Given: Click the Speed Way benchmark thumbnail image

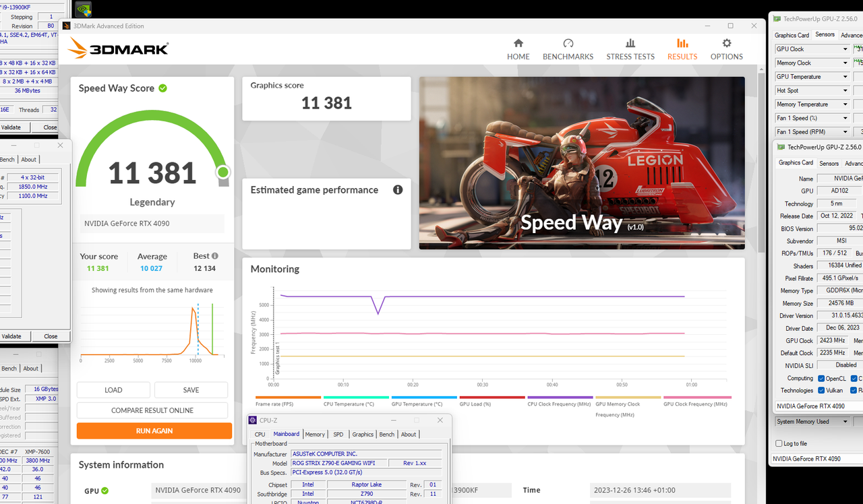Looking at the screenshot, I should coord(582,163).
